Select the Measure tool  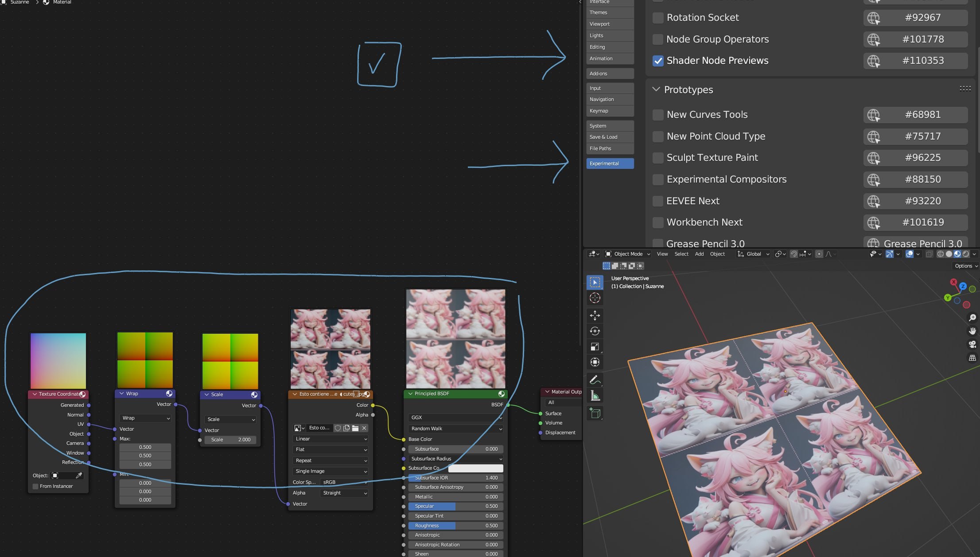pos(595,396)
